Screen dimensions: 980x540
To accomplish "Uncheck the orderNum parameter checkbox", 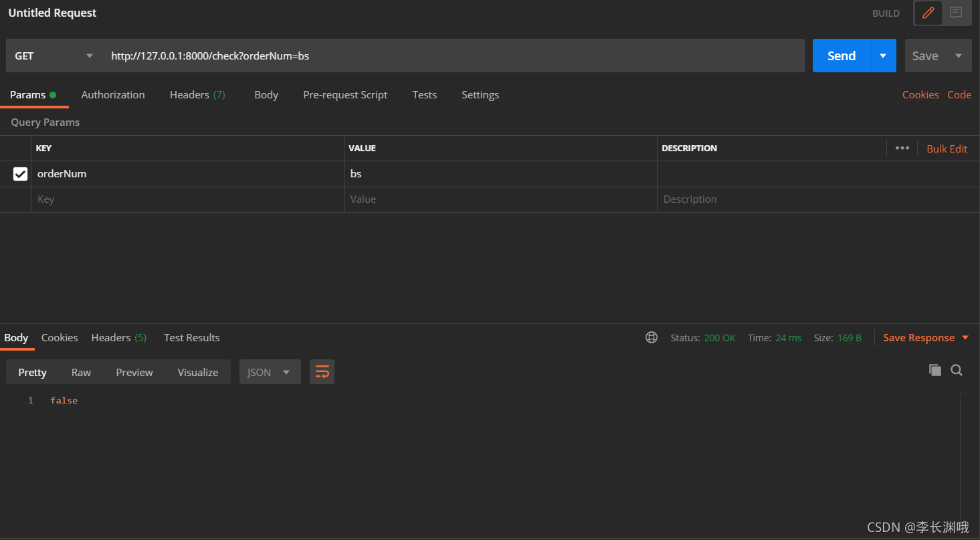I will tap(21, 174).
